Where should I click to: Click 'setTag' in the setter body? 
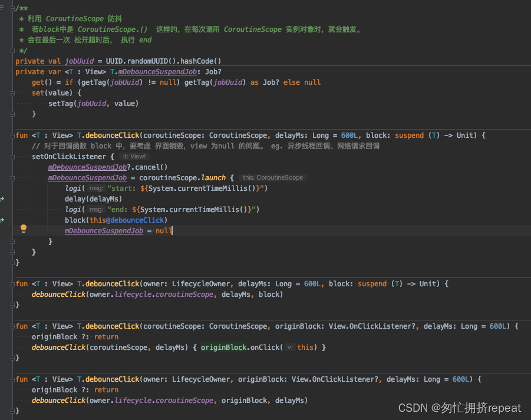pos(61,104)
